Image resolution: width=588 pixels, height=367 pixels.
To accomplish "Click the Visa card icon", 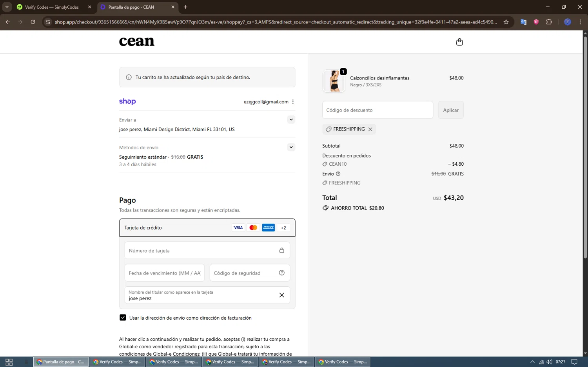I will 238,228.
